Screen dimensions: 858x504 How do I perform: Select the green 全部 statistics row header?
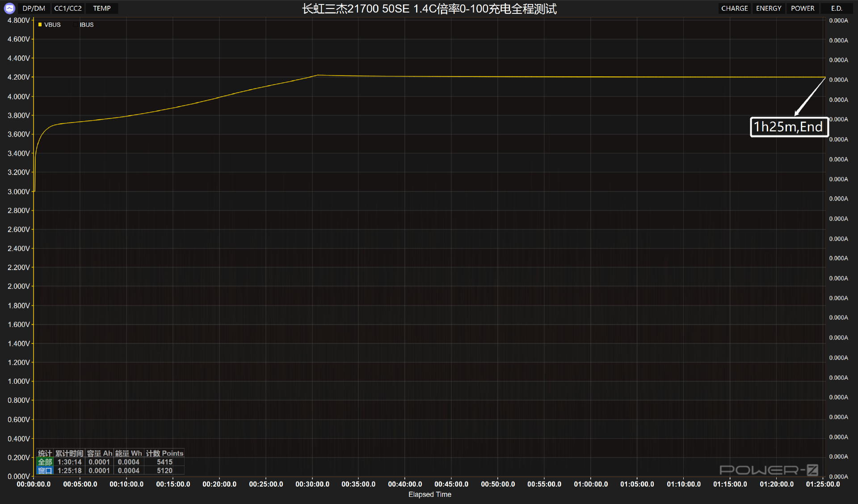[x=45, y=462]
